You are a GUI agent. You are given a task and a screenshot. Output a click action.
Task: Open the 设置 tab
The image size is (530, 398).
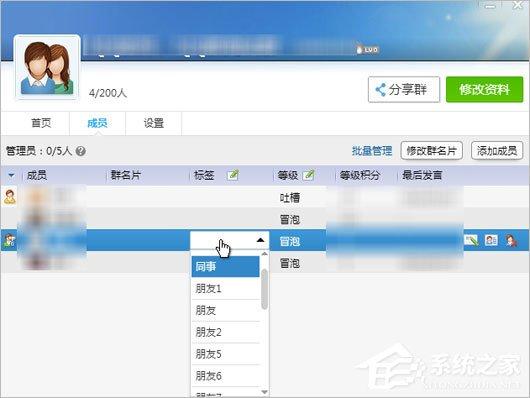click(x=154, y=123)
